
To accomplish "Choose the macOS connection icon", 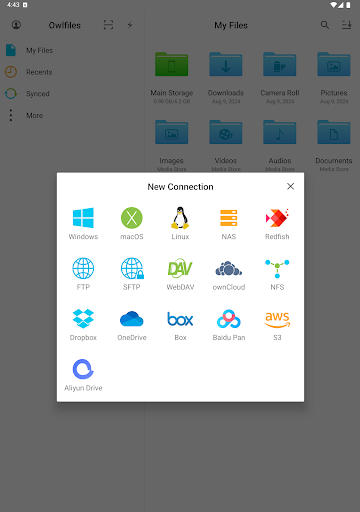I will tap(132, 223).
